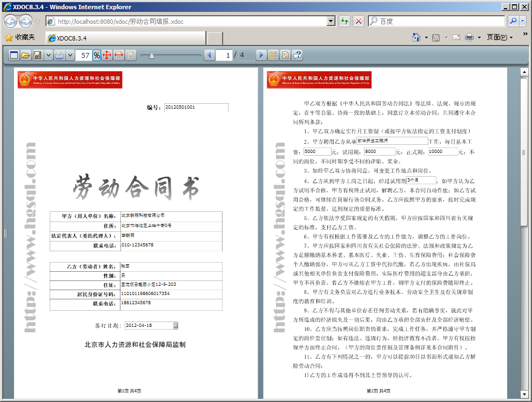Click the IE command bar printer icon

click(x=469, y=37)
